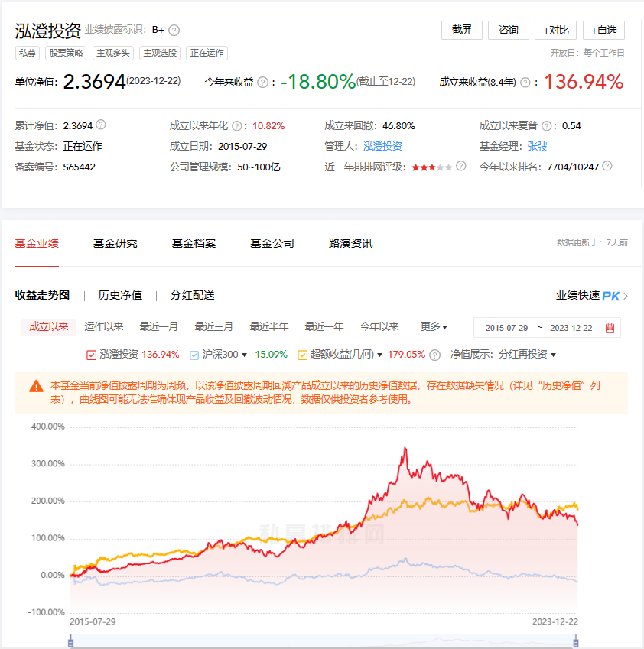644x649 pixels.
Task: Click the -18.80% year-to-date return
Action: point(317,82)
